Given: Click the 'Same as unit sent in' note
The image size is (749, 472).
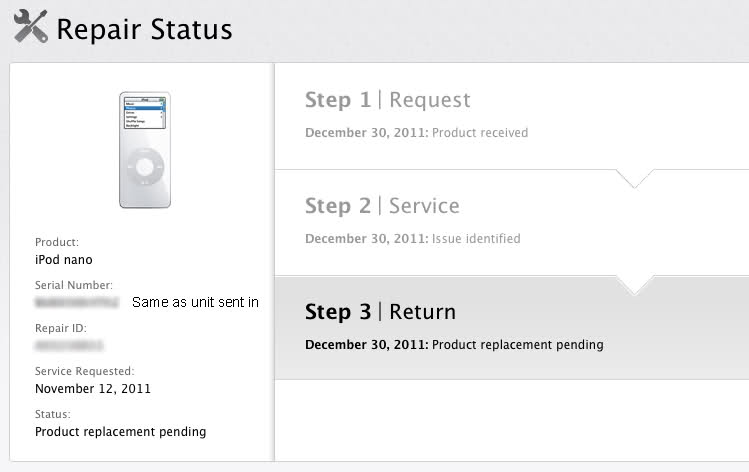Looking at the screenshot, I should [195, 302].
